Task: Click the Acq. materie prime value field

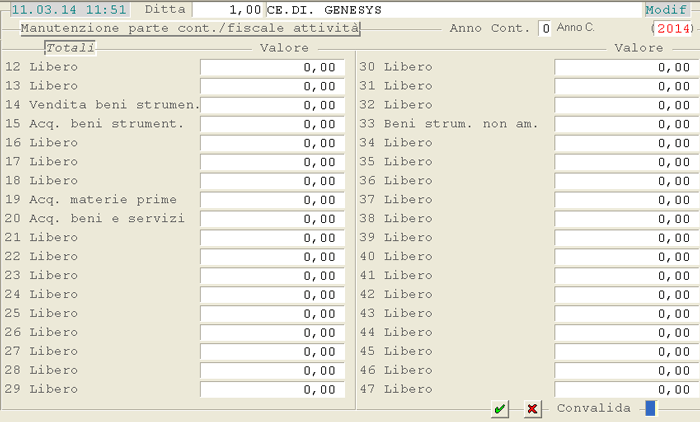Action: point(272,200)
